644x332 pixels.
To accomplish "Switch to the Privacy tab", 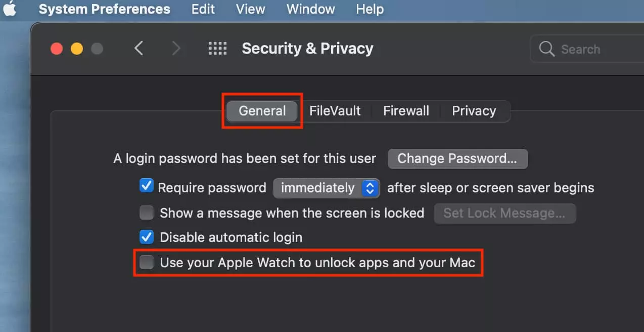I will (474, 111).
